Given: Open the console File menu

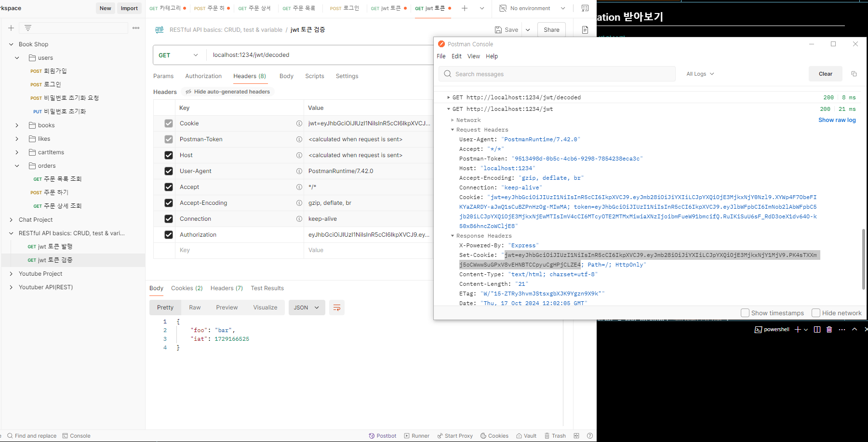Looking at the screenshot, I should click(x=441, y=56).
